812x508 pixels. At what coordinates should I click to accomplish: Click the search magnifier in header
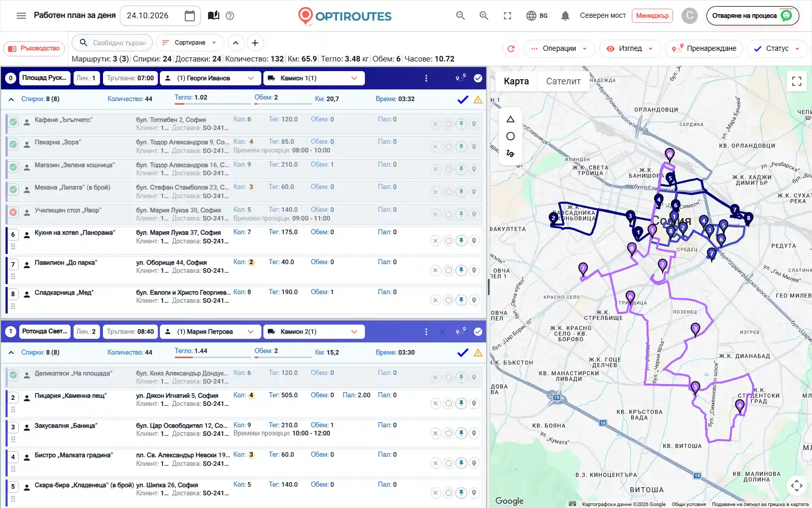460,16
